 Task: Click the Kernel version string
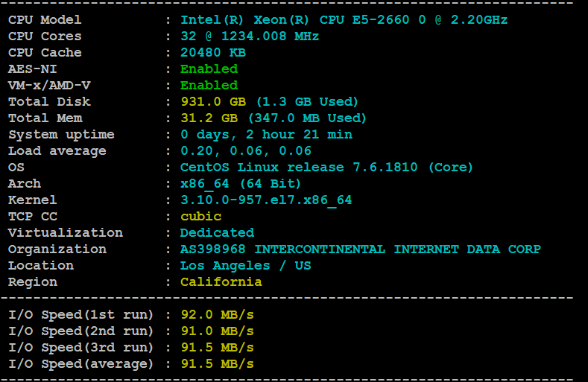click(266, 200)
